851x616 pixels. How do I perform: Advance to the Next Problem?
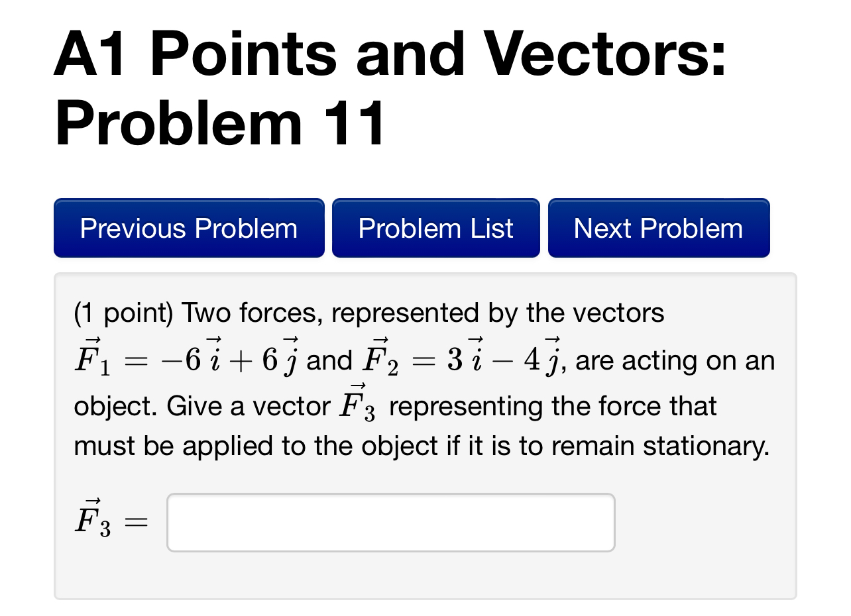tap(659, 228)
